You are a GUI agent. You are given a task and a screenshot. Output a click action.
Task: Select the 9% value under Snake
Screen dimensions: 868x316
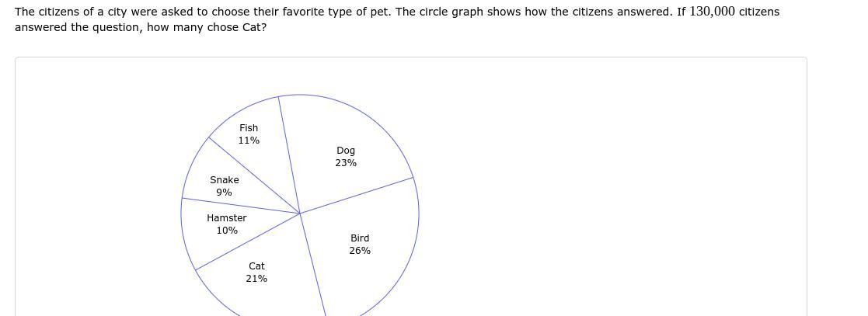tap(224, 193)
